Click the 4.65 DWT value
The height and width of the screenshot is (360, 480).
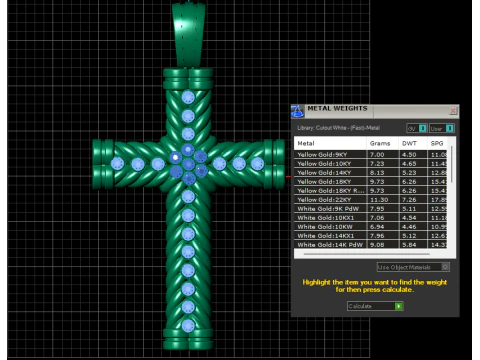409,164
